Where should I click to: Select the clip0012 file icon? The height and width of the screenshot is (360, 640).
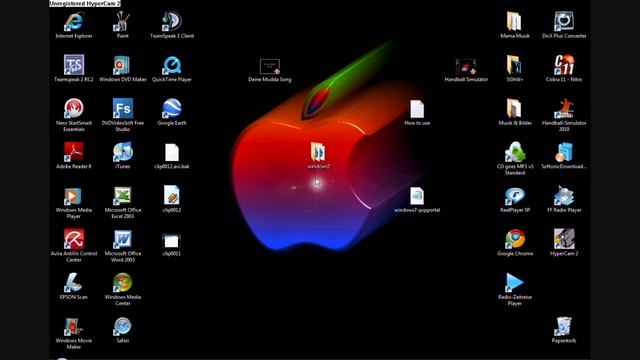click(x=172, y=195)
